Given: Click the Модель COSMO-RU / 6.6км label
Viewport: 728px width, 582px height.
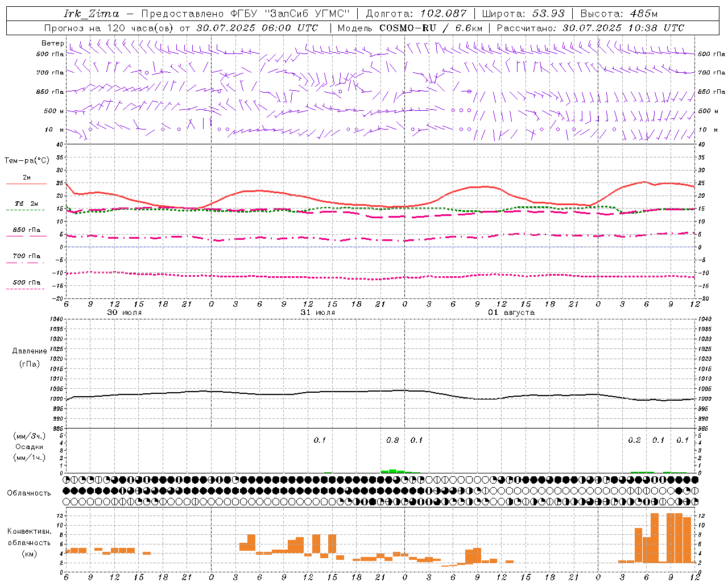Looking at the screenshot, I should tap(410, 28).
